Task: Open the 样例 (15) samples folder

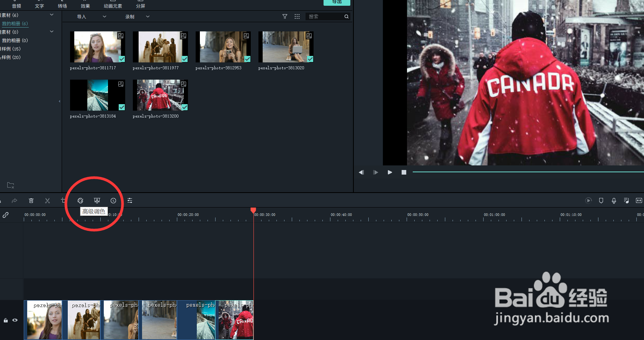Action: tap(10, 49)
